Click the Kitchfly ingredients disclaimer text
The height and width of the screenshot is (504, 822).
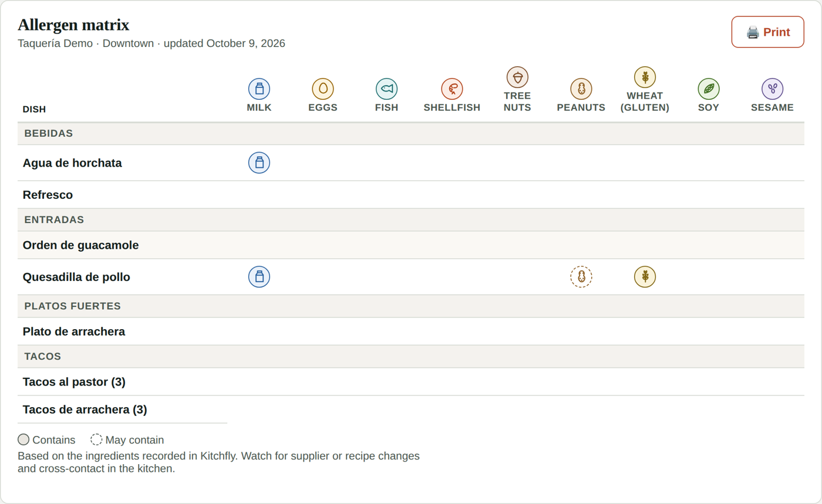[218, 462]
